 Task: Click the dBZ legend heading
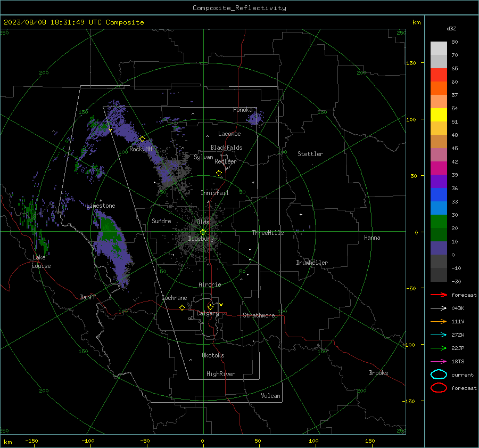[451, 28]
